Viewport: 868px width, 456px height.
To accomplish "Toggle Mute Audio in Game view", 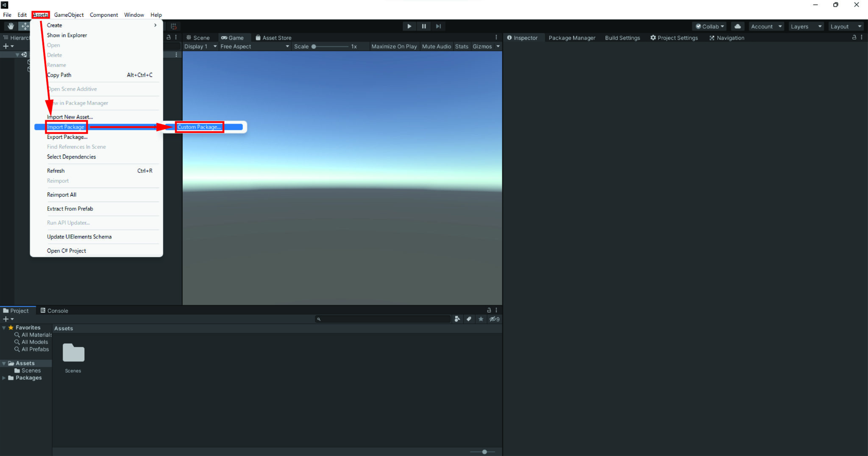I will pos(437,47).
